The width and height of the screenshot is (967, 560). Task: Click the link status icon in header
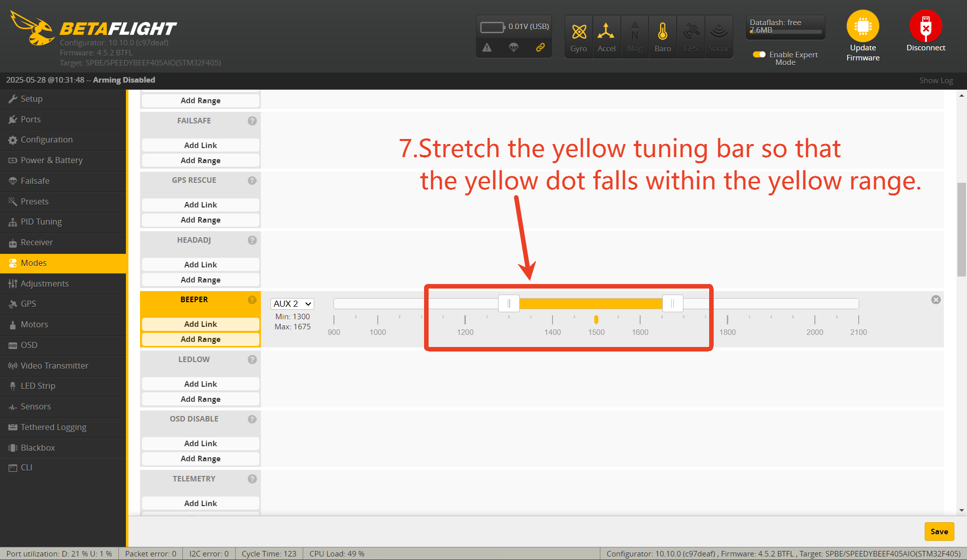point(540,47)
